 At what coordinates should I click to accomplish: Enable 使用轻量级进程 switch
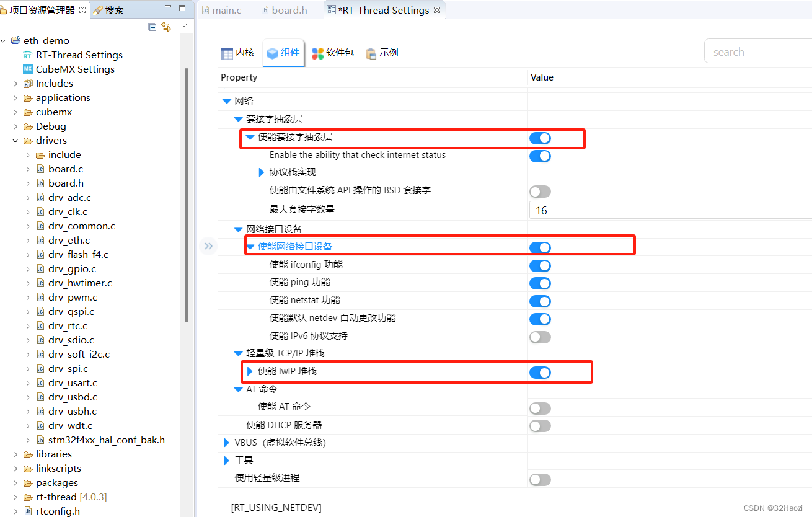[x=540, y=479]
